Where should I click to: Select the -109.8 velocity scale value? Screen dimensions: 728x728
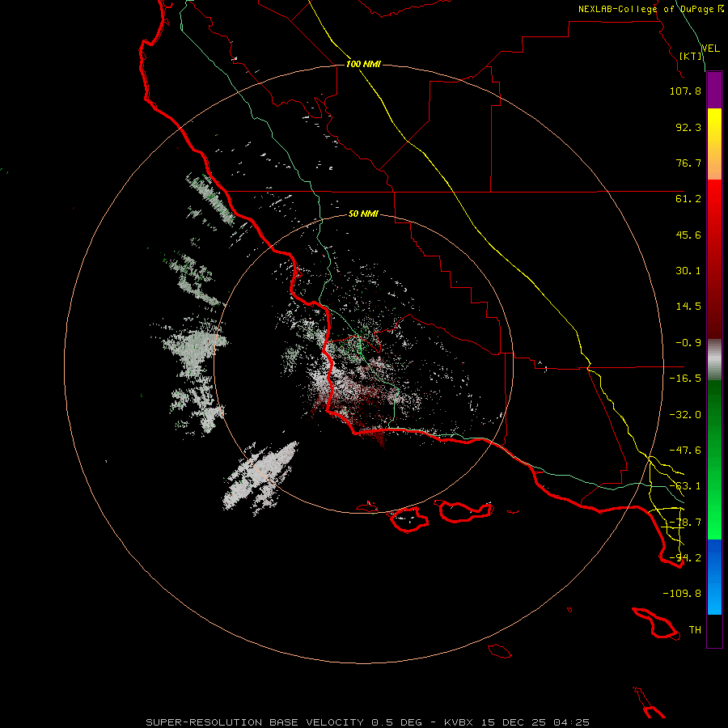(x=682, y=594)
